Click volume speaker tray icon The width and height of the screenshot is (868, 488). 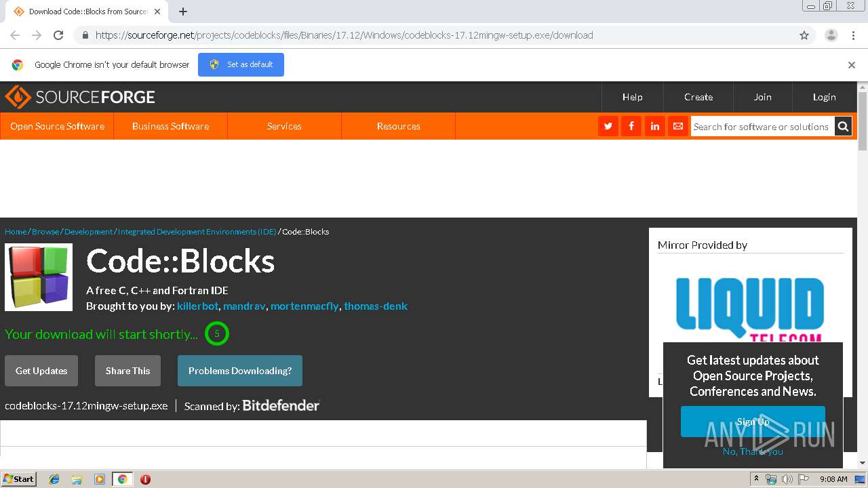pos(787,479)
